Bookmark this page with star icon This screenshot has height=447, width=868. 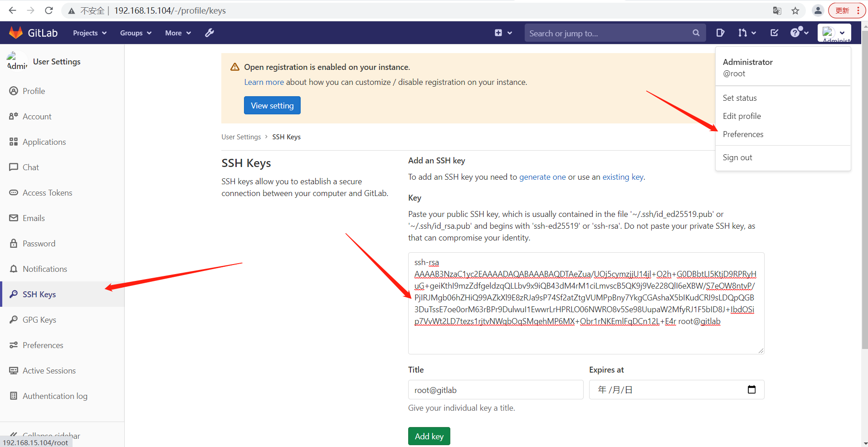coord(795,10)
